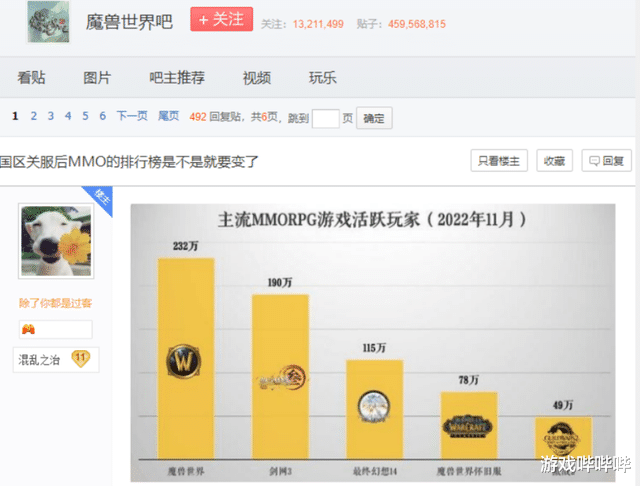Click the Final Fantasy 14 round logo
This screenshot has width=640, height=486.
pos(373,406)
